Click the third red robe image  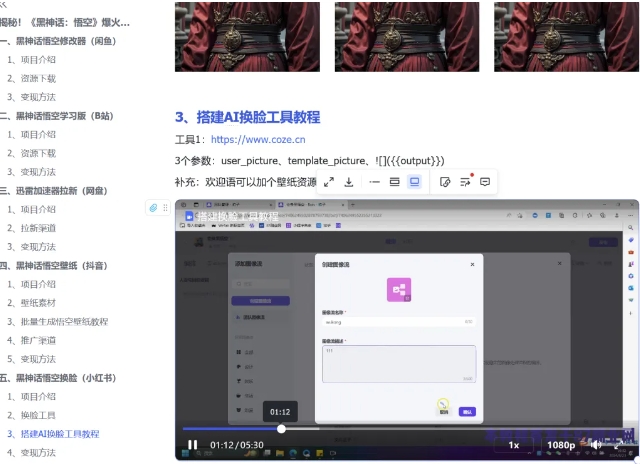tap(567, 37)
